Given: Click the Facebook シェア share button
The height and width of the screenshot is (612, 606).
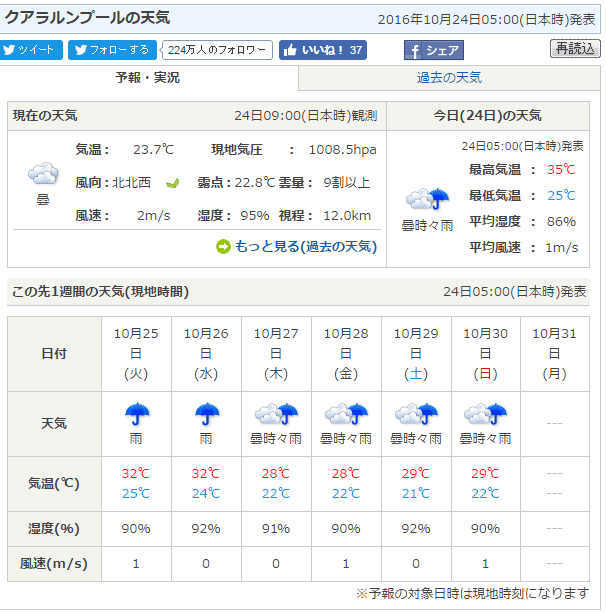Looking at the screenshot, I should 434,51.
